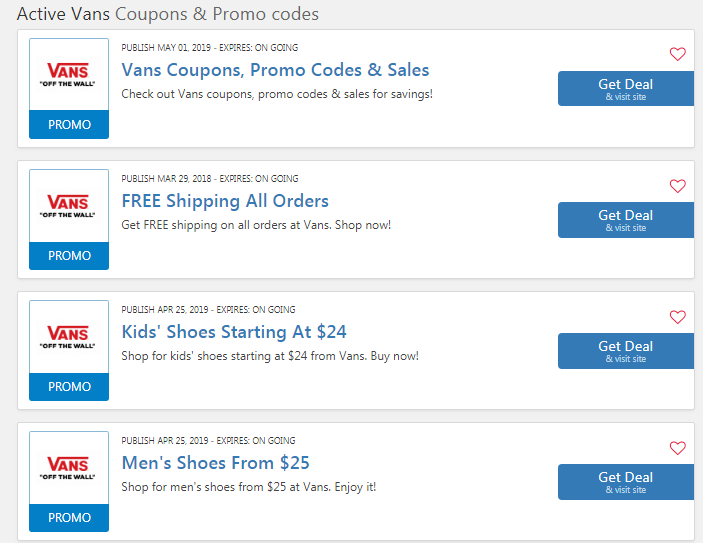Image resolution: width=703 pixels, height=543 pixels.
Task: Click PROMO label on Men's Shoes card
Action: pos(69,517)
